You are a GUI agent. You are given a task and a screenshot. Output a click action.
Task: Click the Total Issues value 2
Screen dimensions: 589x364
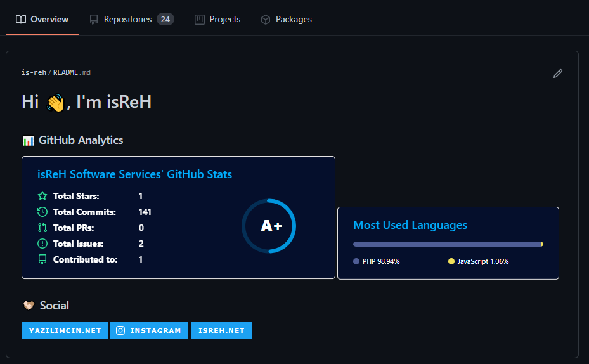tap(141, 244)
